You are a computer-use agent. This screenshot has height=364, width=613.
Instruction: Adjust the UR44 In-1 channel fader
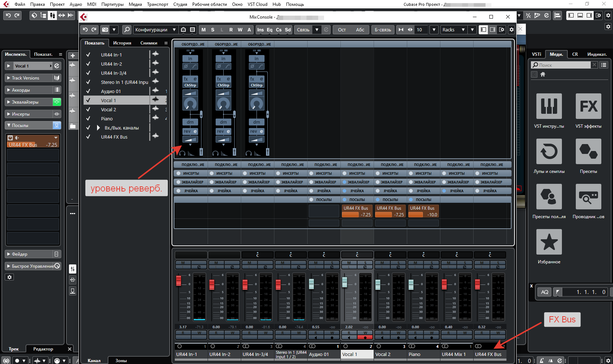tap(178, 281)
